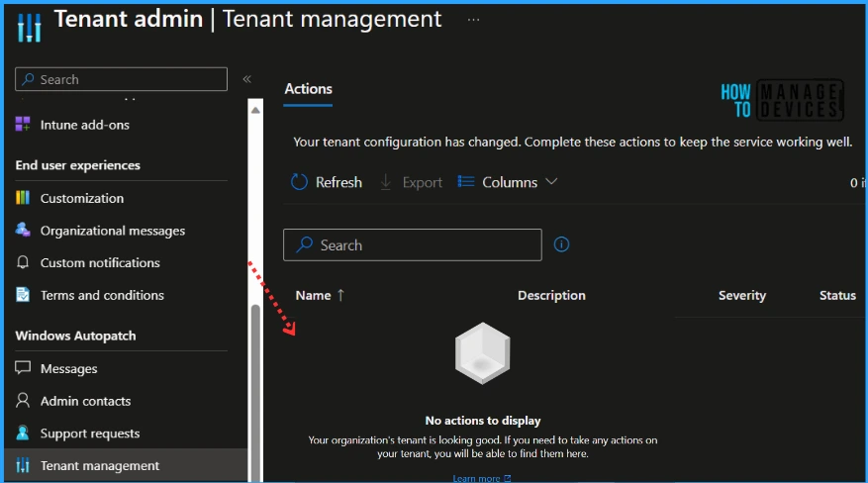Click the Custom notifications bell icon
This screenshot has width=868, height=483.
[x=23, y=261]
